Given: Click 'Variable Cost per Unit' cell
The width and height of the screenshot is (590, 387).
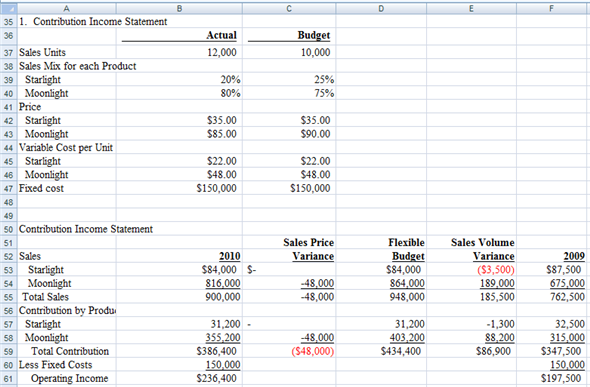Looking at the screenshot, I should (x=66, y=147).
